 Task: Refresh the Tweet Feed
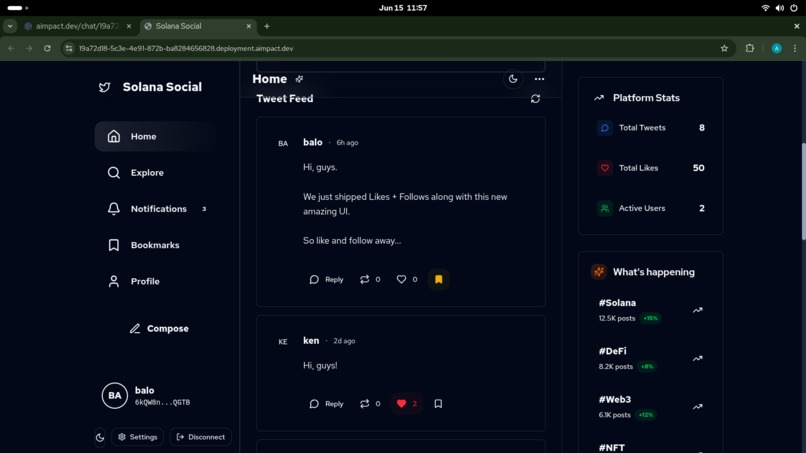pyautogui.click(x=535, y=99)
